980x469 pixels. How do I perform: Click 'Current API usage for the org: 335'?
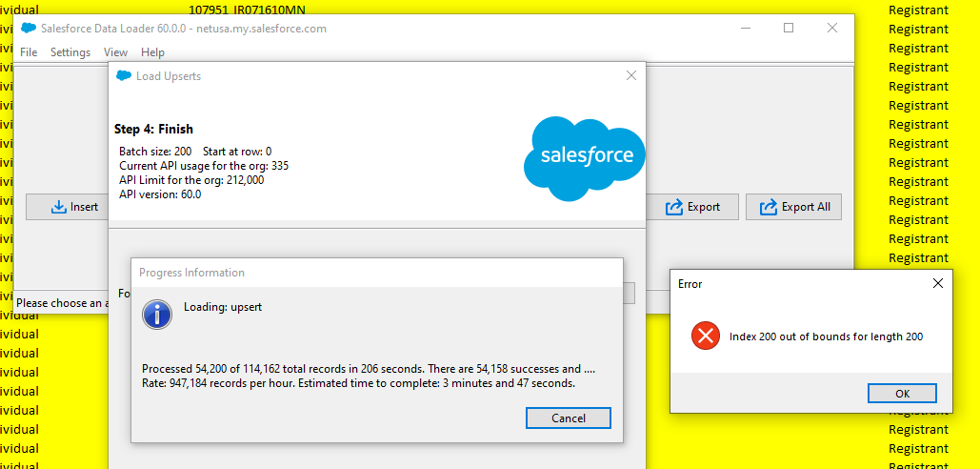[x=204, y=166]
